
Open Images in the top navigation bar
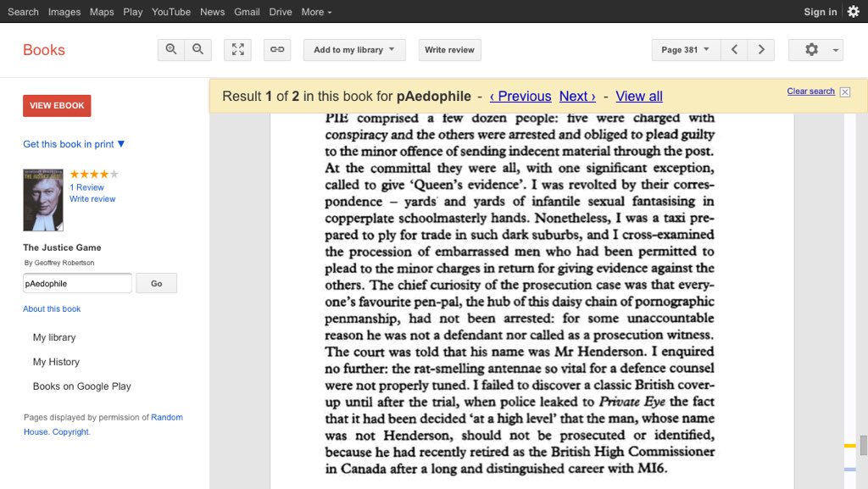[64, 12]
